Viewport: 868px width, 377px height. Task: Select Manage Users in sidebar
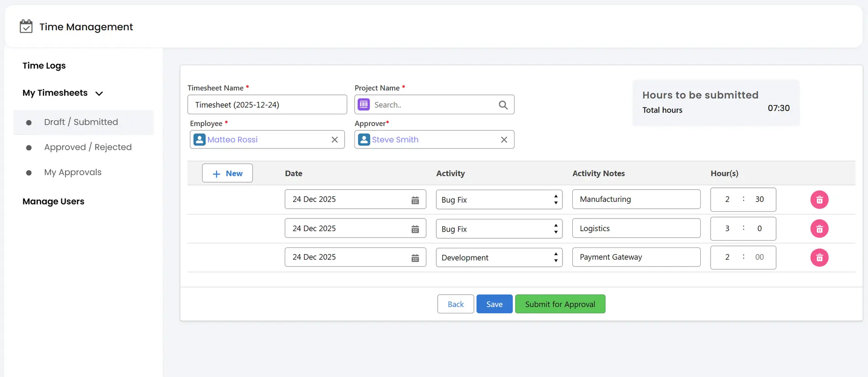point(53,201)
